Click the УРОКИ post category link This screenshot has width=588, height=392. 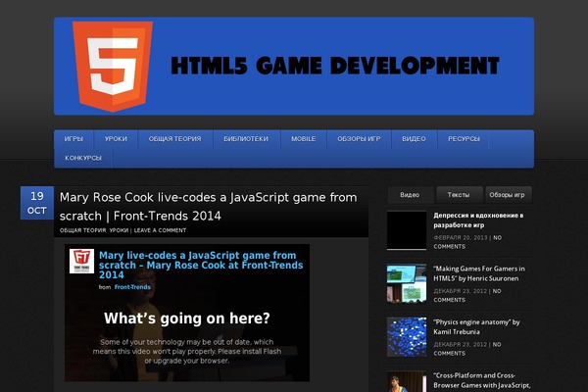point(119,230)
